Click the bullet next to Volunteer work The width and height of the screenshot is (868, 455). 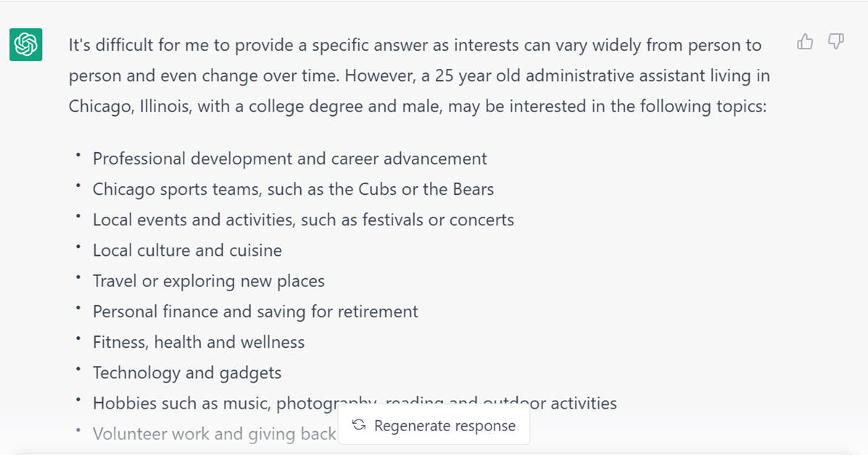(x=80, y=429)
